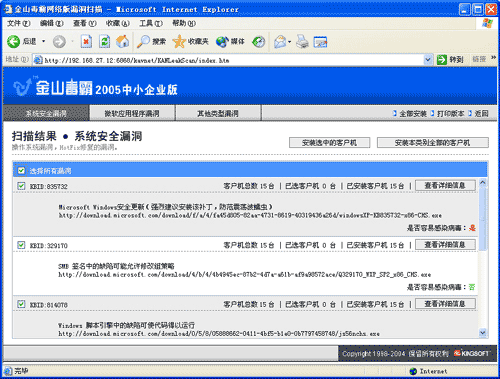Click the Forward arrow icon

coord(59,42)
